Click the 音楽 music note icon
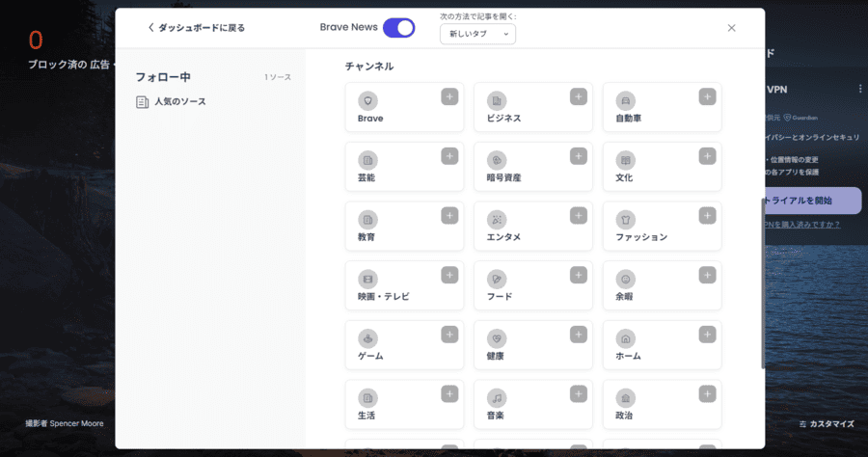Image resolution: width=868 pixels, height=457 pixels. pyautogui.click(x=497, y=398)
